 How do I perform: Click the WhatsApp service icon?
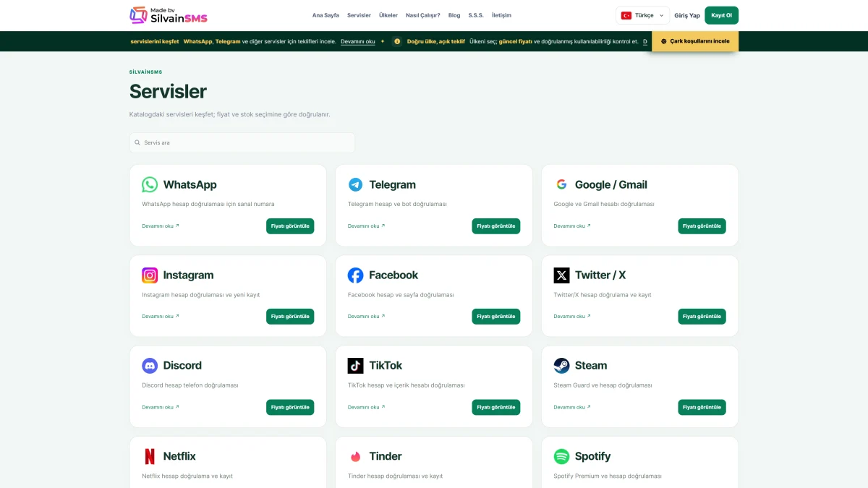(150, 184)
